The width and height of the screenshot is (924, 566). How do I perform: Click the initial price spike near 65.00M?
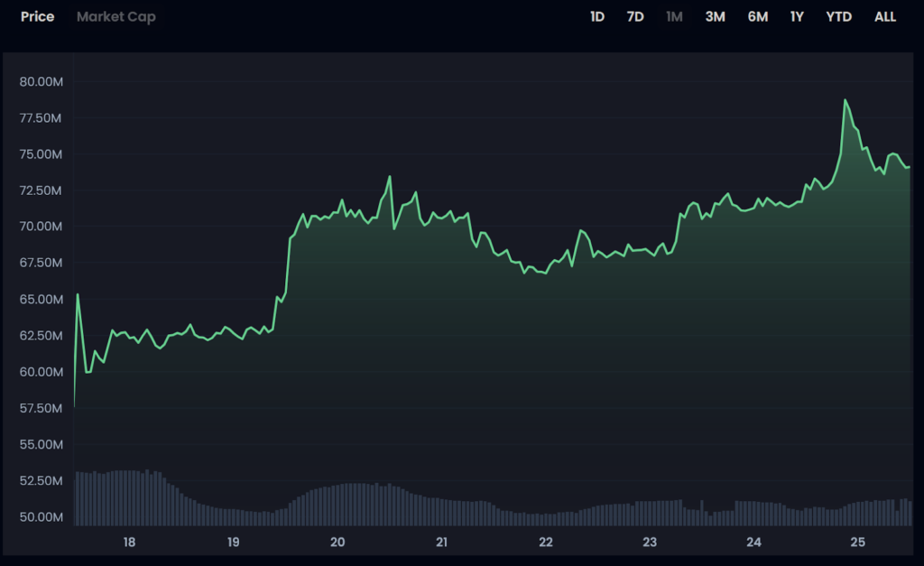(78, 294)
